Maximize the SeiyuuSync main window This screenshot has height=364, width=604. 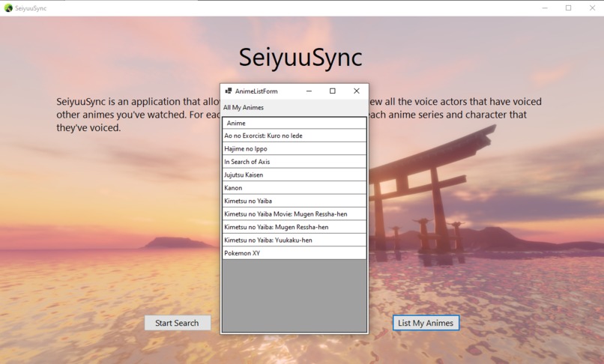568,8
